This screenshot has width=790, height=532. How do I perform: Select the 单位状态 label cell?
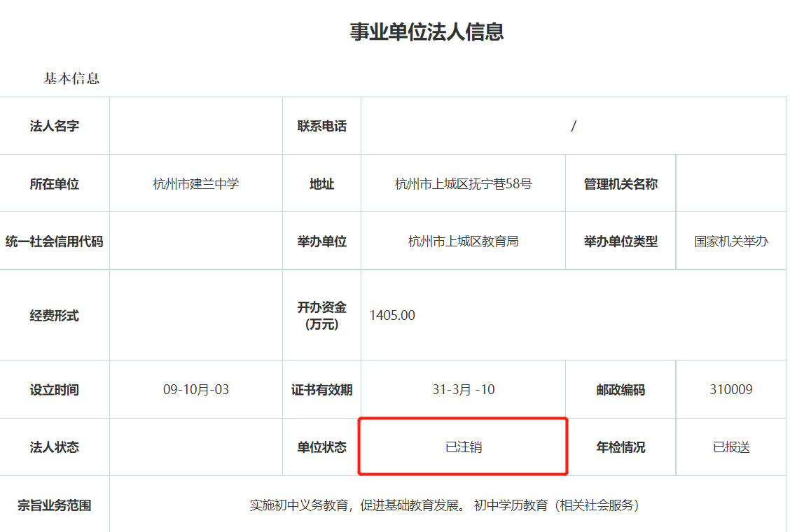322,447
